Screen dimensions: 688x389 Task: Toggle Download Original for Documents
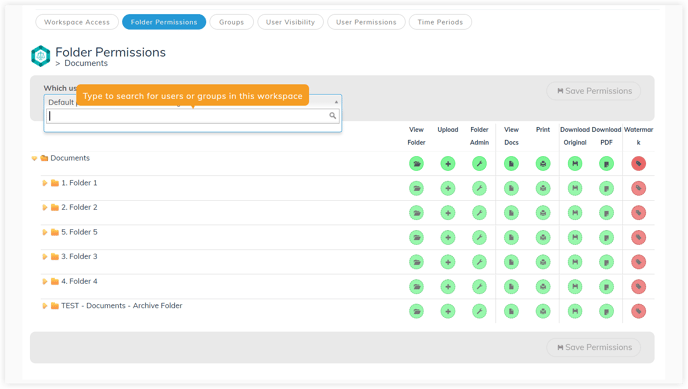[x=575, y=164]
